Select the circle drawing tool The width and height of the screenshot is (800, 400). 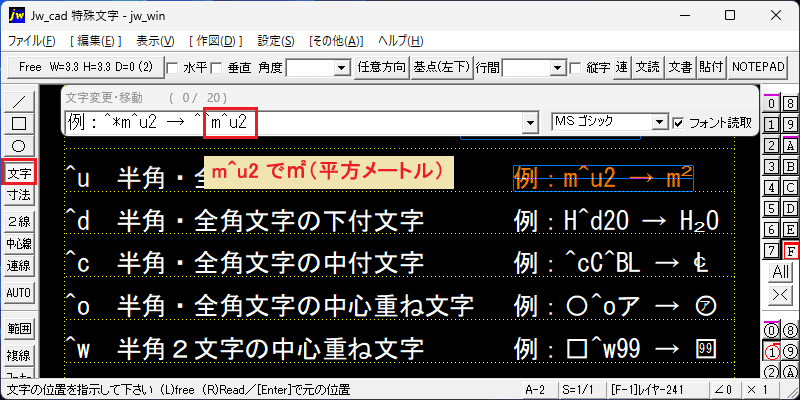point(19,145)
